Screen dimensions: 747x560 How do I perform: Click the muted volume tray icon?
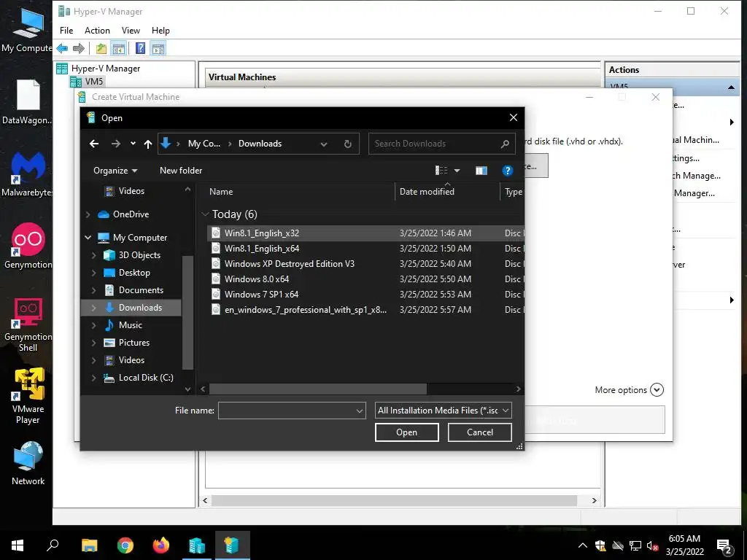point(652,545)
